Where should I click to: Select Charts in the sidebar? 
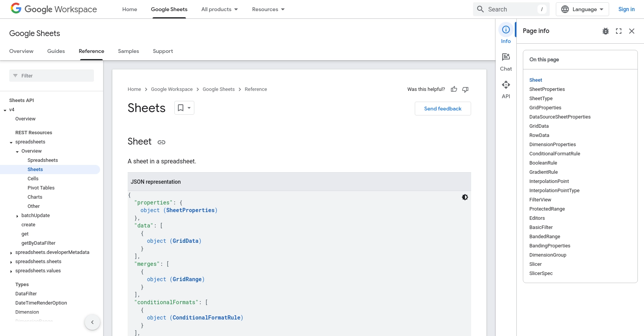click(x=35, y=197)
